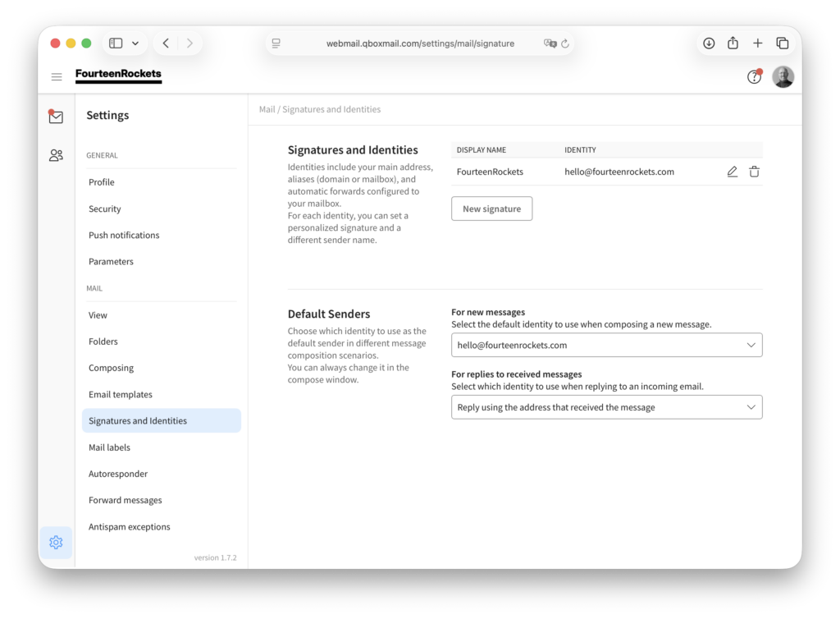Viewport: 840px width, 619px height.
Task: Show tab overview icon
Action: click(x=782, y=44)
